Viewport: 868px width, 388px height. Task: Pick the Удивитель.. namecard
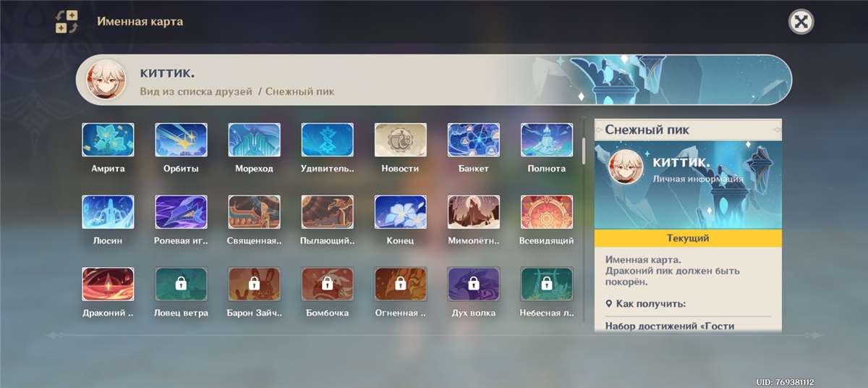(x=327, y=140)
